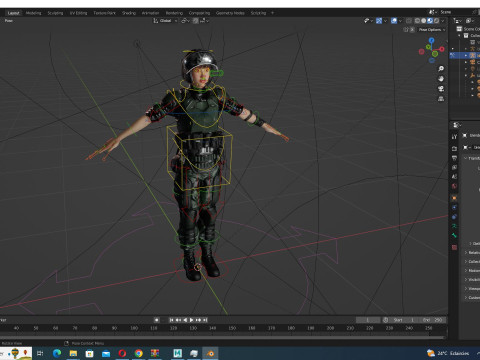Image resolution: width=480 pixels, height=360 pixels.
Task: Switch perspective/orthographic with grid icon
Action: [441, 99]
